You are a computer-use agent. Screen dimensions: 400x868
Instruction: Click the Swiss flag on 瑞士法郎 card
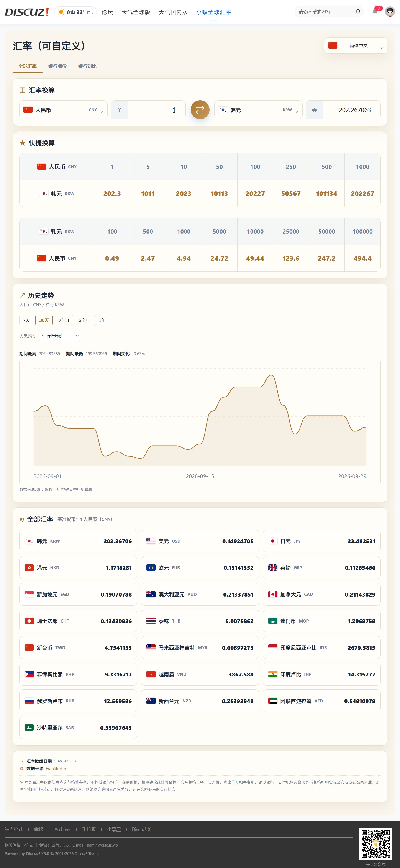point(29,621)
